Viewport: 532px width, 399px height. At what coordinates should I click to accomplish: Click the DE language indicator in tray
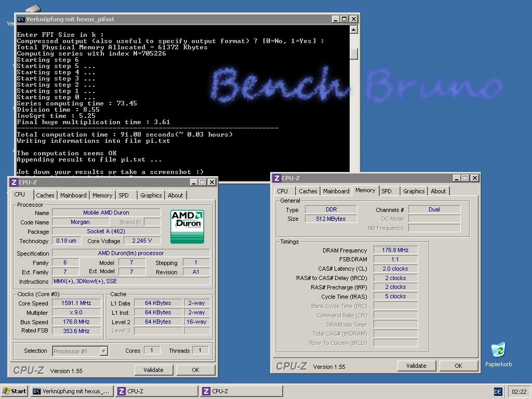(498, 392)
